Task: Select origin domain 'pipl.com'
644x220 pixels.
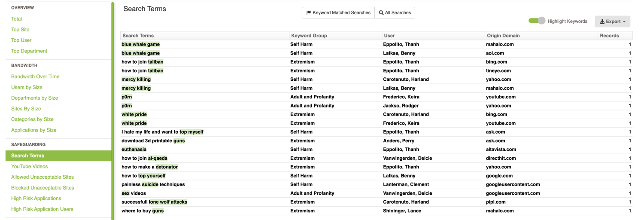Action: click(496, 202)
